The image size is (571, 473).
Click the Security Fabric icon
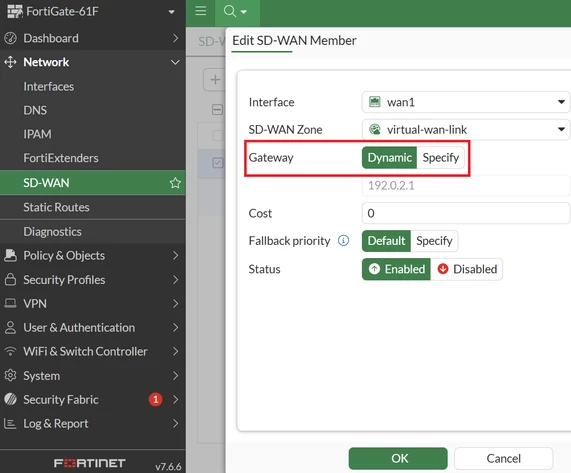pyautogui.click(x=11, y=399)
